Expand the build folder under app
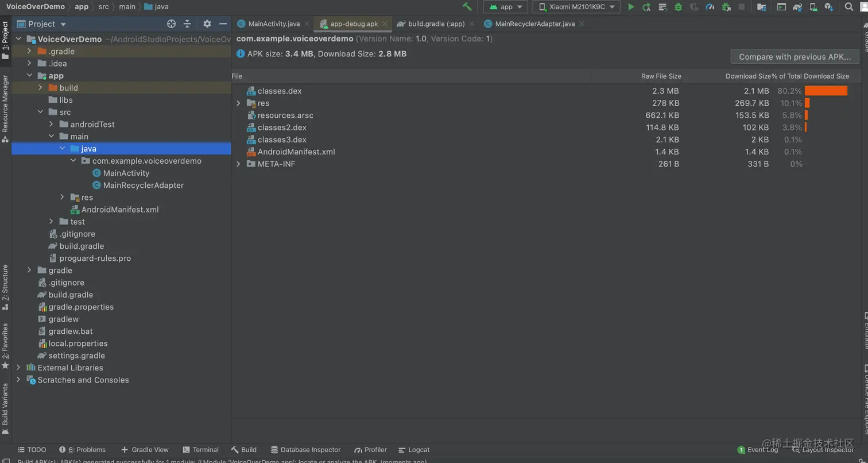The height and width of the screenshot is (463, 868). click(40, 88)
